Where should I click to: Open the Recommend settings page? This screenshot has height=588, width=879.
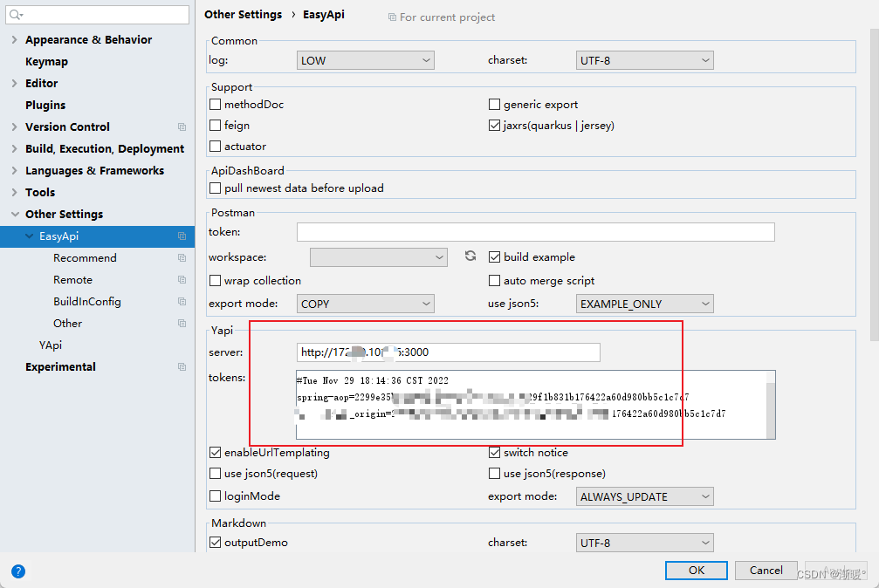[85, 258]
